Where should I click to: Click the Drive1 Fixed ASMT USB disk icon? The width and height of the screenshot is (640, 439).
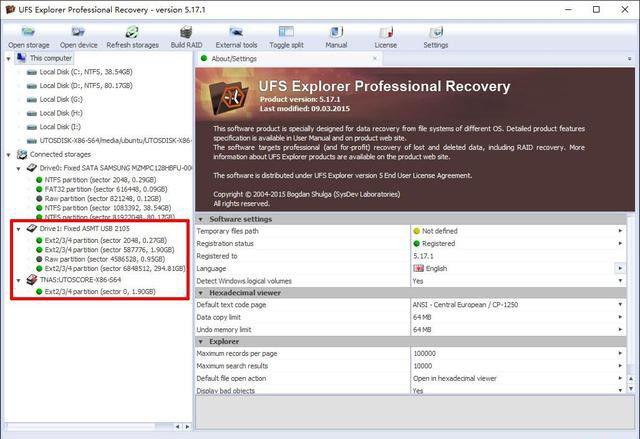point(32,228)
